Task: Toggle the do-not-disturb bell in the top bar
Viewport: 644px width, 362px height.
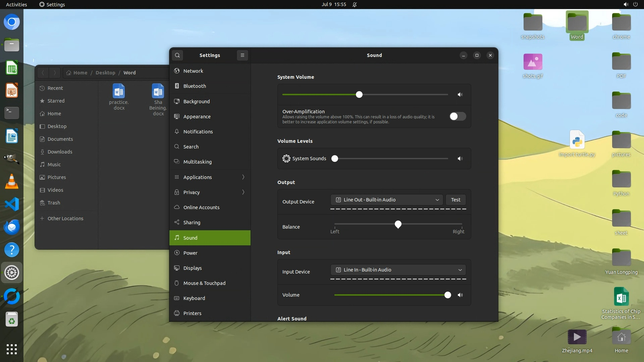Action: click(x=355, y=4)
